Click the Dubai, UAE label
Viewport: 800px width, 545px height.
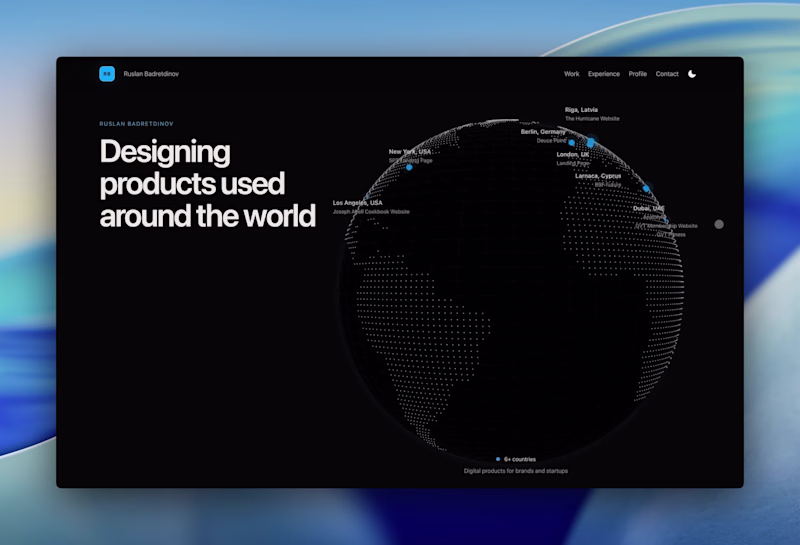pos(648,208)
